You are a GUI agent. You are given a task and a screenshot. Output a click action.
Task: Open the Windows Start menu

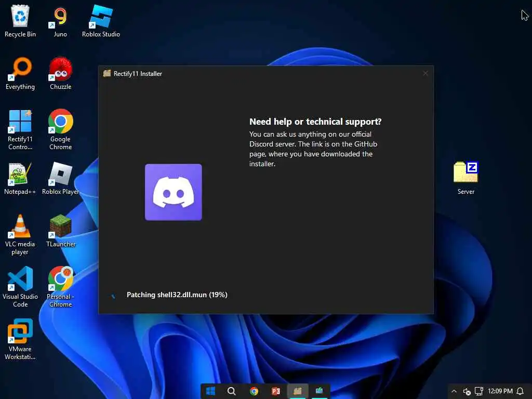pyautogui.click(x=210, y=391)
